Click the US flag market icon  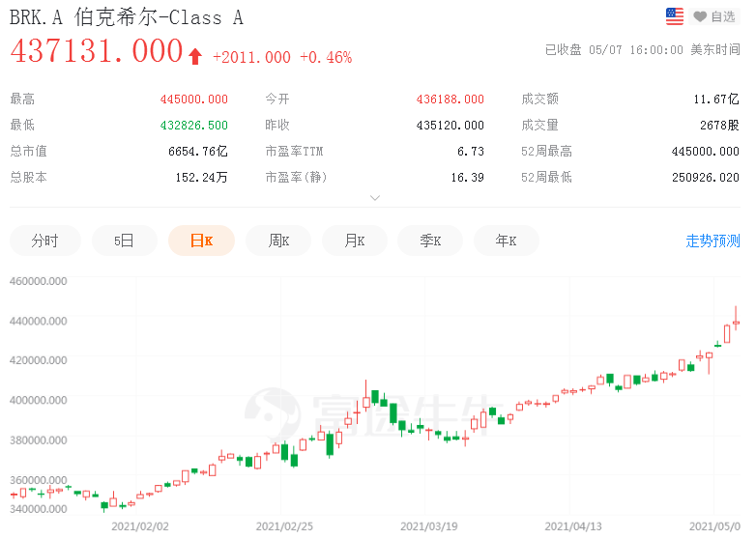pyautogui.click(x=674, y=16)
